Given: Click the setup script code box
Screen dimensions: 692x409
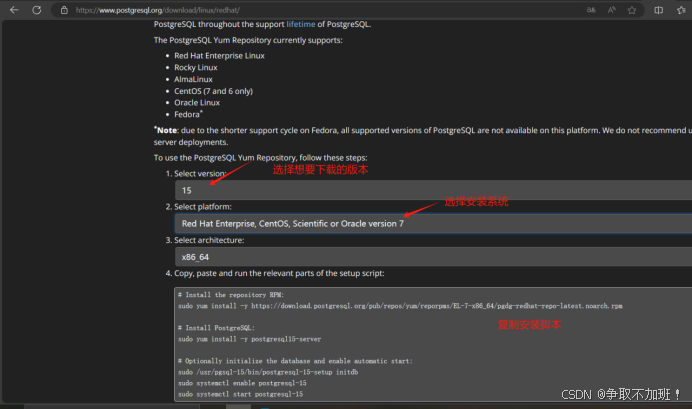Looking at the screenshot, I should click(x=433, y=344).
